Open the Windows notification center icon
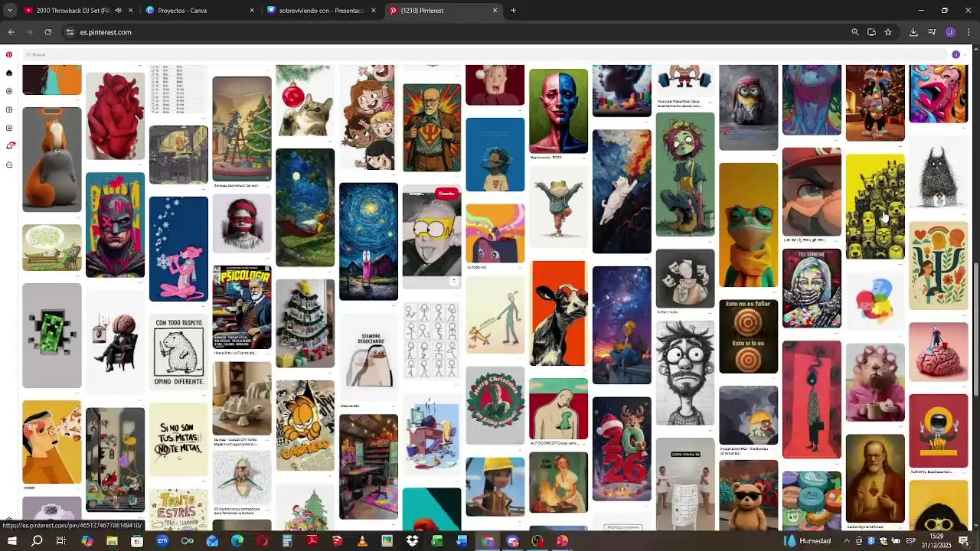Image resolution: width=980 pixels, height=551 pixels. pyautogui.click(x=965, y=541)
